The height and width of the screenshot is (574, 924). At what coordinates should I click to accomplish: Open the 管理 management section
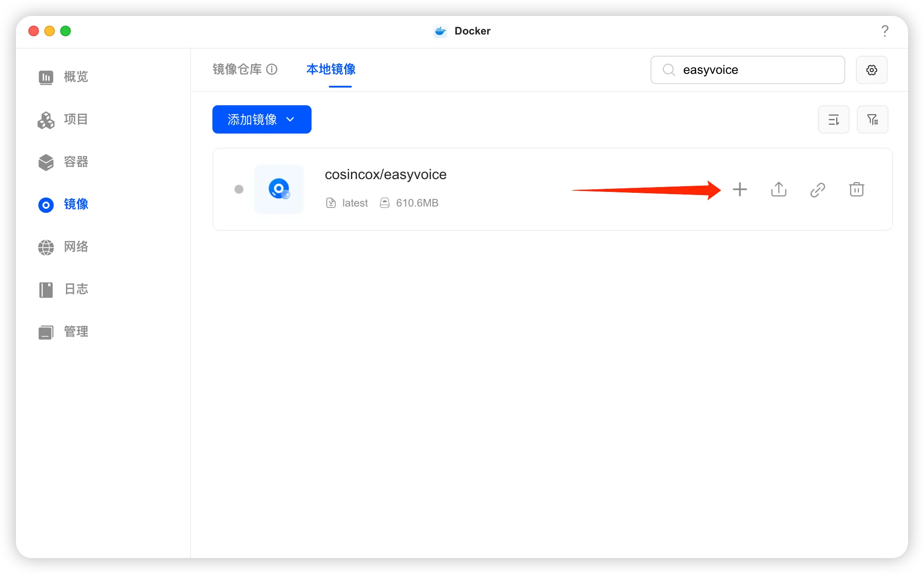point(63,332)
